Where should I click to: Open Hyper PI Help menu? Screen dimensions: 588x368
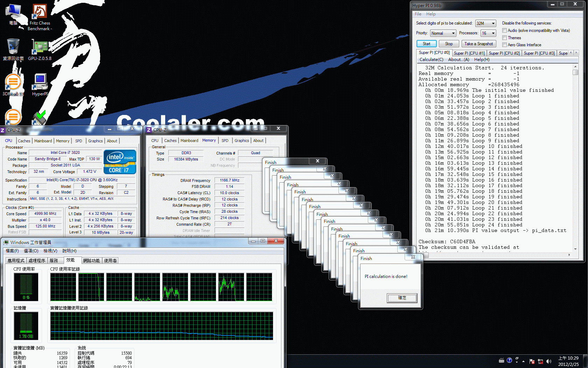tap(431, 14)
